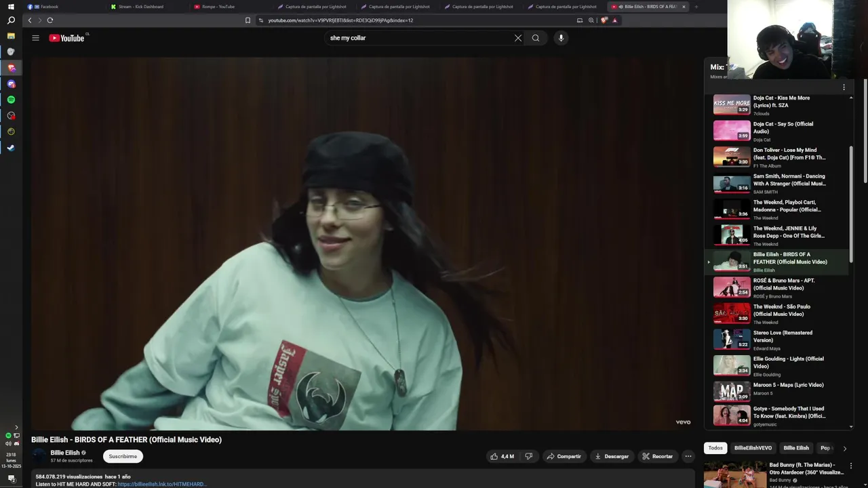Screen dimensions: 868x488
Task: Open Spotify from the taskbar
Action: pos(11,100)
